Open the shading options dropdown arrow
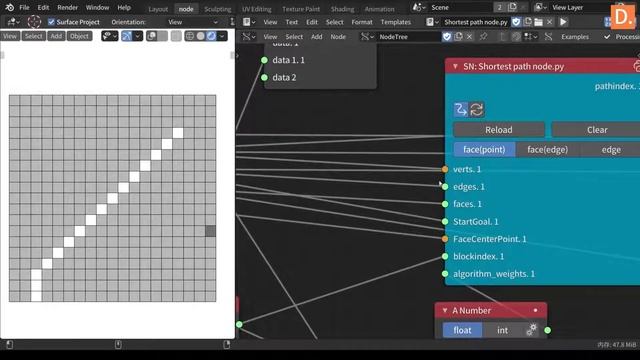Image resolution: width=640 pixels, height=360 pixels. click(x=222, y=36)
